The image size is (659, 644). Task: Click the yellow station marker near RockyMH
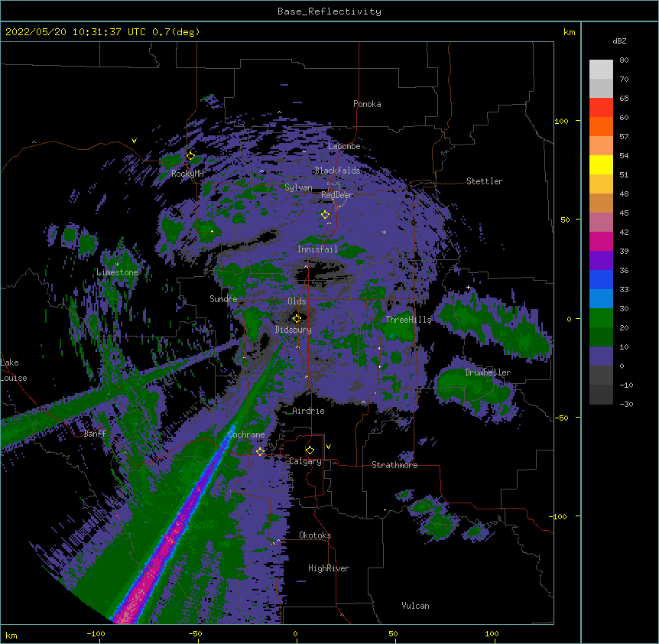point(190,156)
